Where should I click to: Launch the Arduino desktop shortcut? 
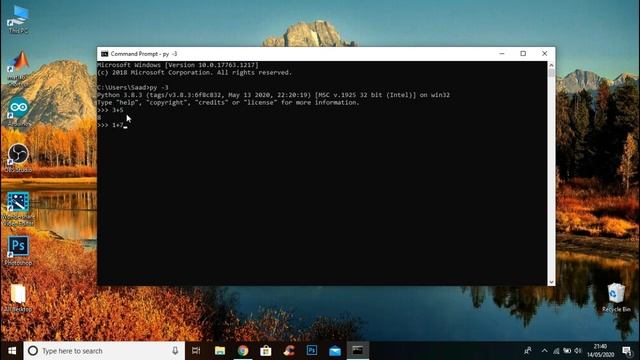pos(18,111)
